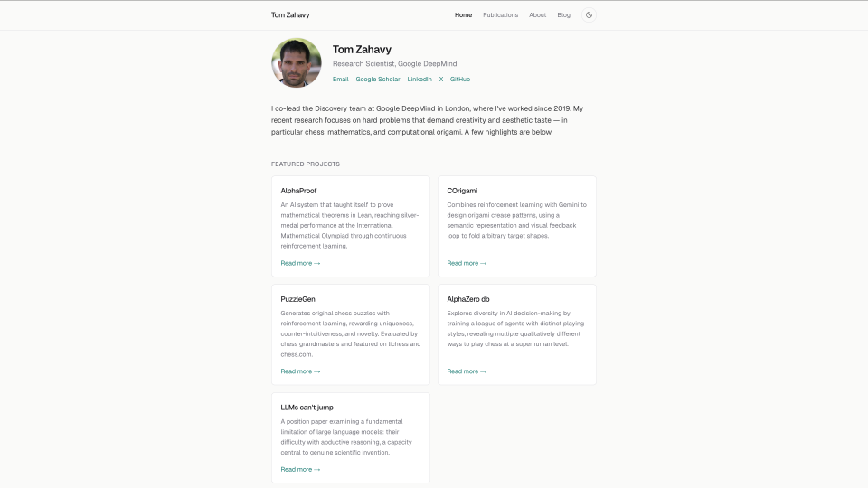Read more about COrigami

pyautogui.click(x=467, y=263)
